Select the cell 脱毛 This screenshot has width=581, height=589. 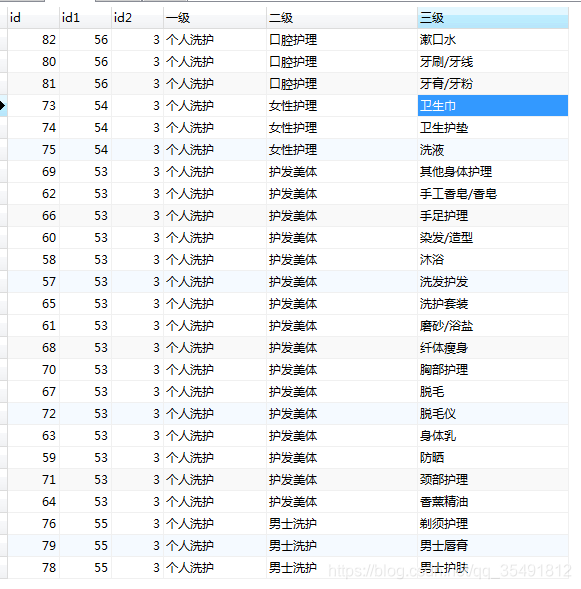[493, 392]
